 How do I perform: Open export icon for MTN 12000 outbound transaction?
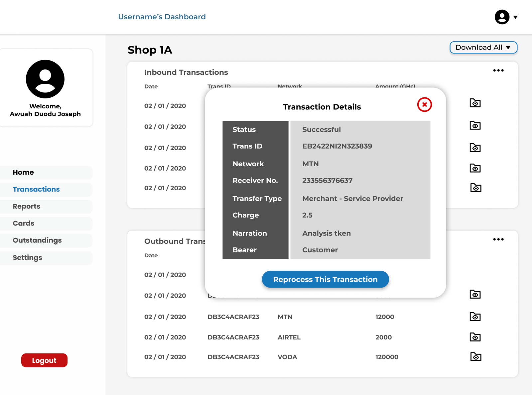click(x=475, y=317)
